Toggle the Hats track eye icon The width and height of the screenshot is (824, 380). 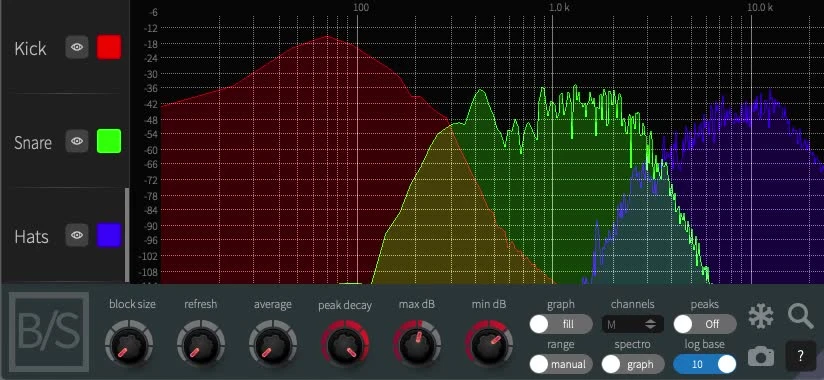(77, 235)
